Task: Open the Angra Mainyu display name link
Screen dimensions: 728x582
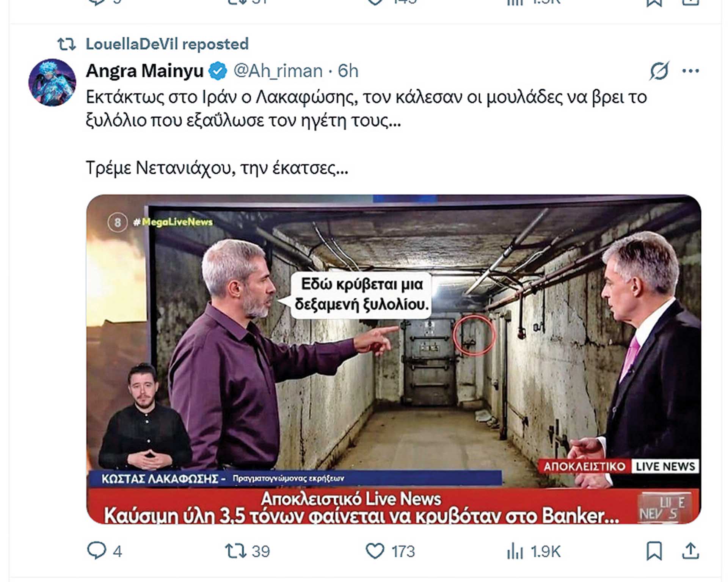Action: click(x=145, y=71)
